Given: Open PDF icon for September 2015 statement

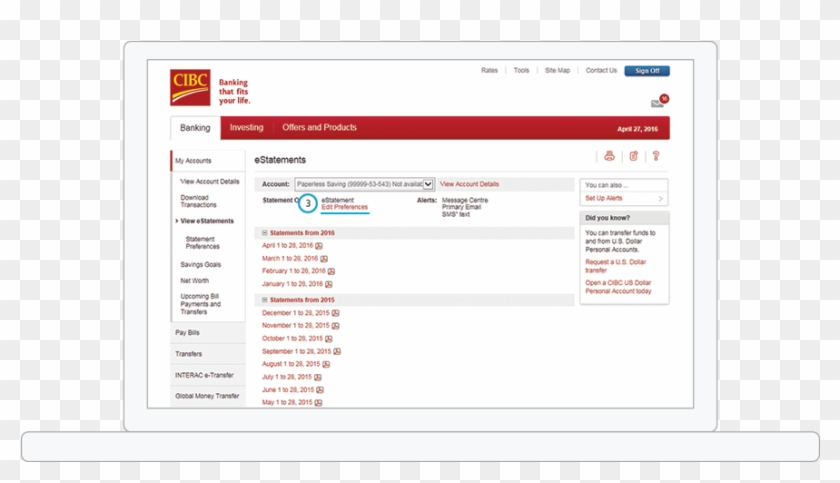Looking at the screenshot, I should click(x=337, y=352).
